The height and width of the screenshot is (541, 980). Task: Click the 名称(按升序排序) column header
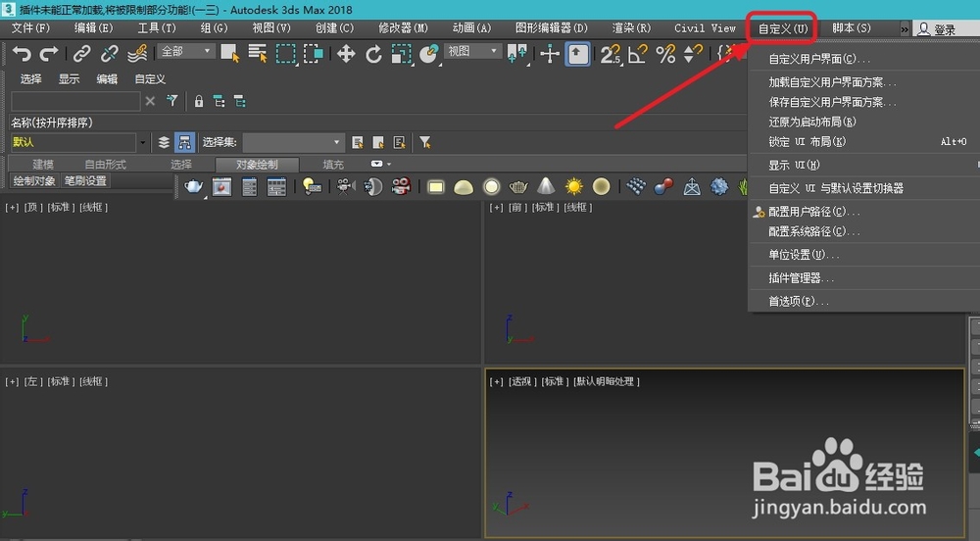[x=52, y=123]
